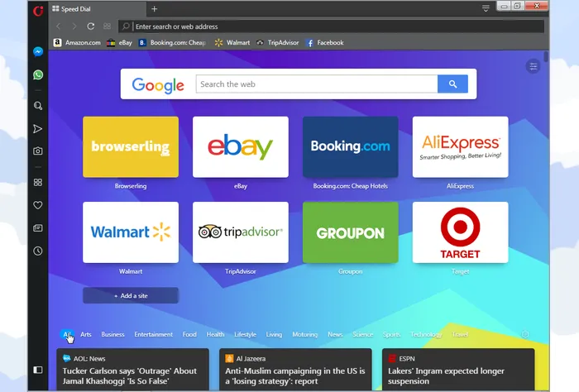579x392 pixels.
Task: Select the Living news category
Action: pyautogui.click(x=274, y=334)
